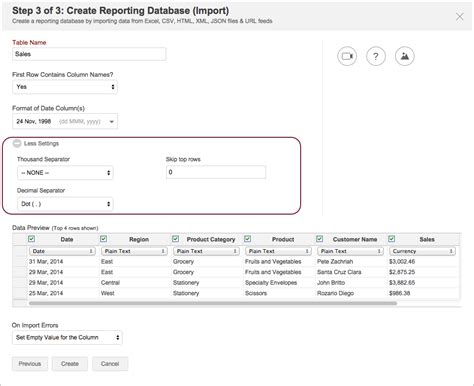The width and height of the screenshot is (474, 386).
Task: Click the Specialty Envelopes product cell
Action: coord(271,283)
